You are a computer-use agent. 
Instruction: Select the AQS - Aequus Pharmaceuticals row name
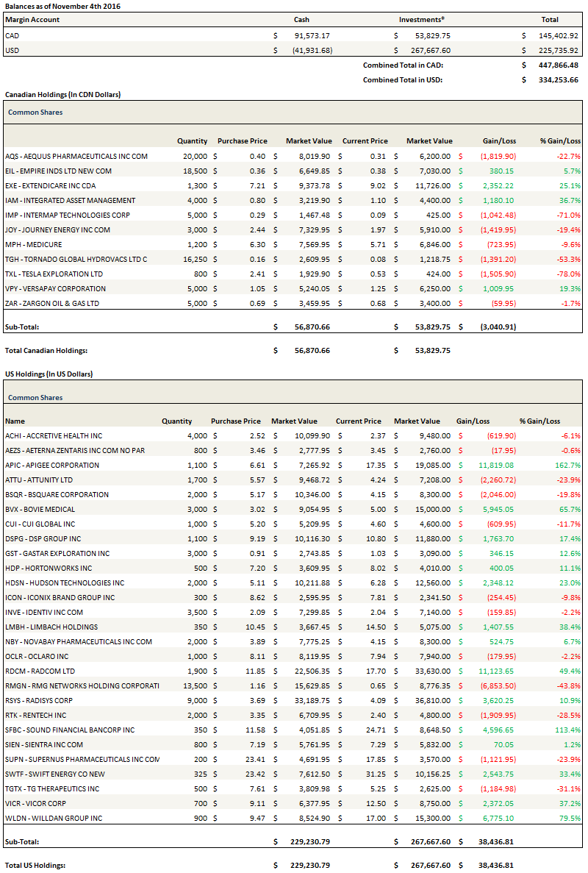coord(76,156)
